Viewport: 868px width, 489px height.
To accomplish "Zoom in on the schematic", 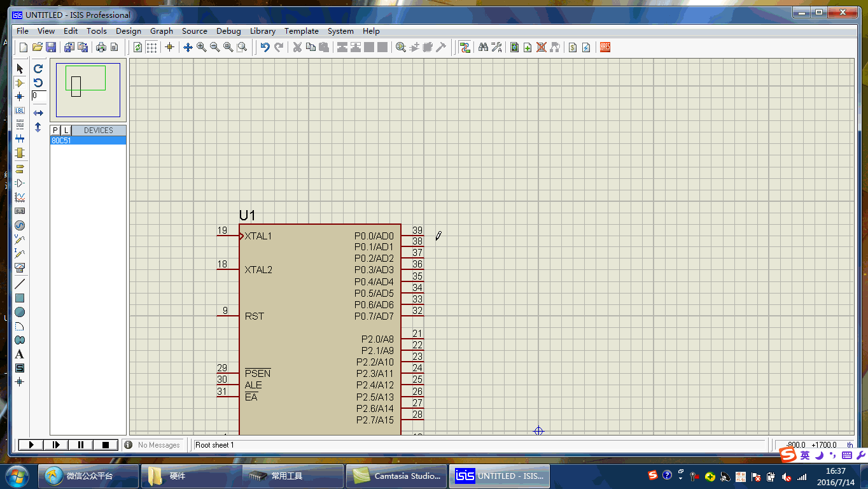I will (202, 47).
